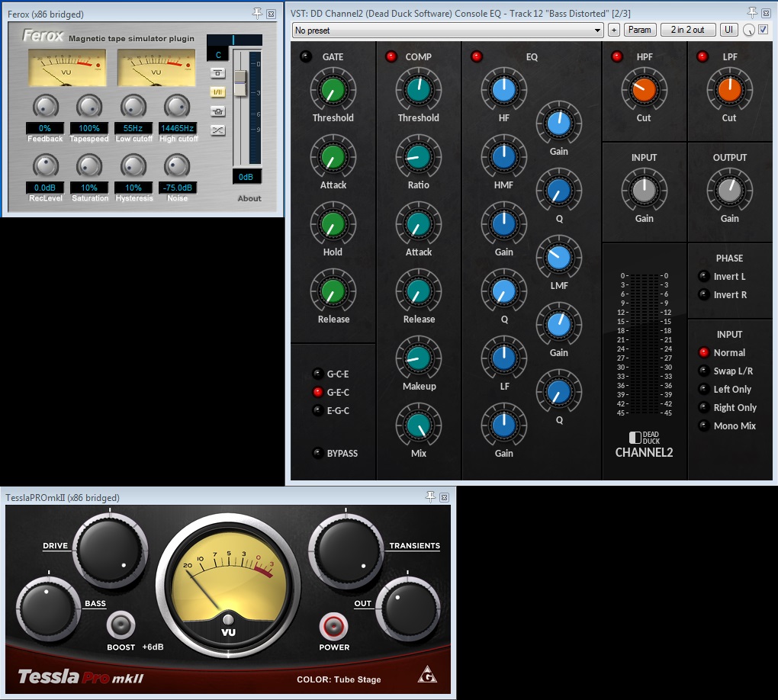Pin the TesslaPROmkII window
Screen dimensions: 778x700
click(430, 496)
